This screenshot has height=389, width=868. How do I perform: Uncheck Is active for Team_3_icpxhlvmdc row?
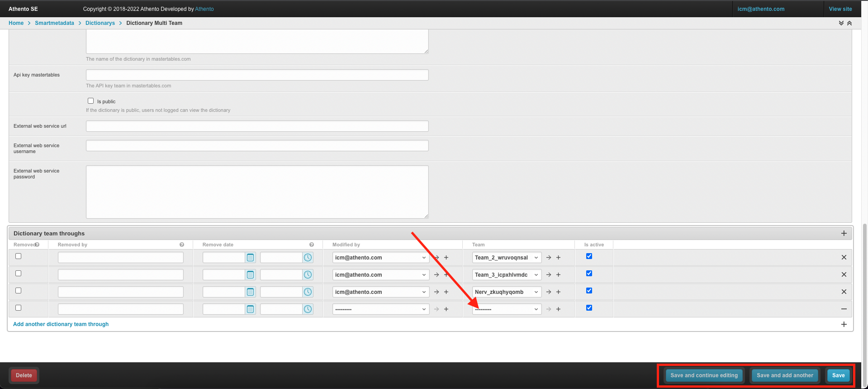(x=589, y=274)
